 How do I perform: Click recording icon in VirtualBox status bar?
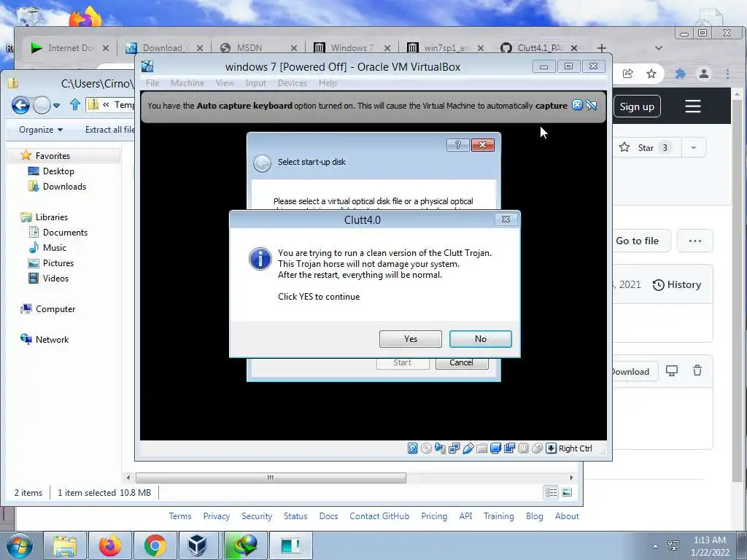click(509, 448)
